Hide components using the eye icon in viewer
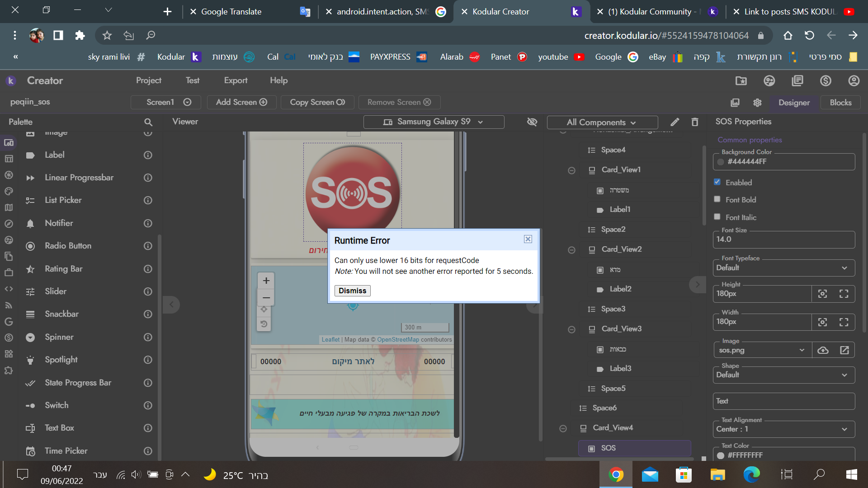 coord(532,122)
